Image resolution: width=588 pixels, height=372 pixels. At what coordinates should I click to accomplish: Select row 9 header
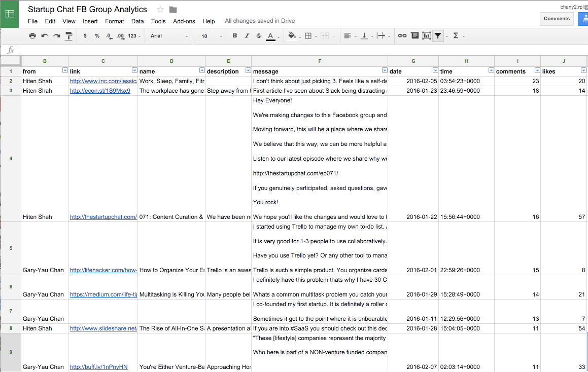click(11, 352)
